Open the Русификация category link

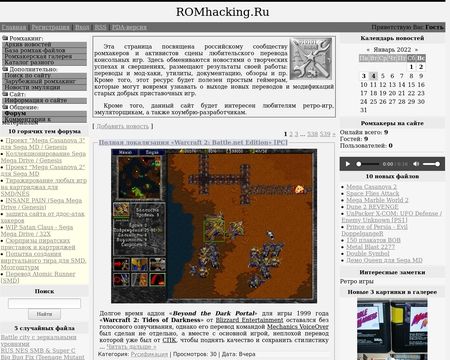point(149,354)
